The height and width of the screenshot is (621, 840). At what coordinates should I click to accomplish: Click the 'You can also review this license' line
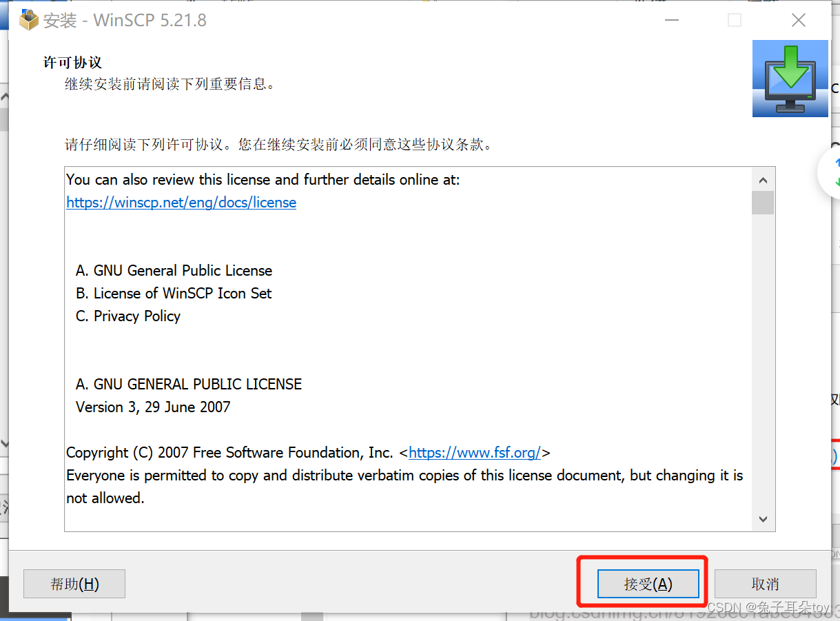pyautogui.click(x=263, y=180)
